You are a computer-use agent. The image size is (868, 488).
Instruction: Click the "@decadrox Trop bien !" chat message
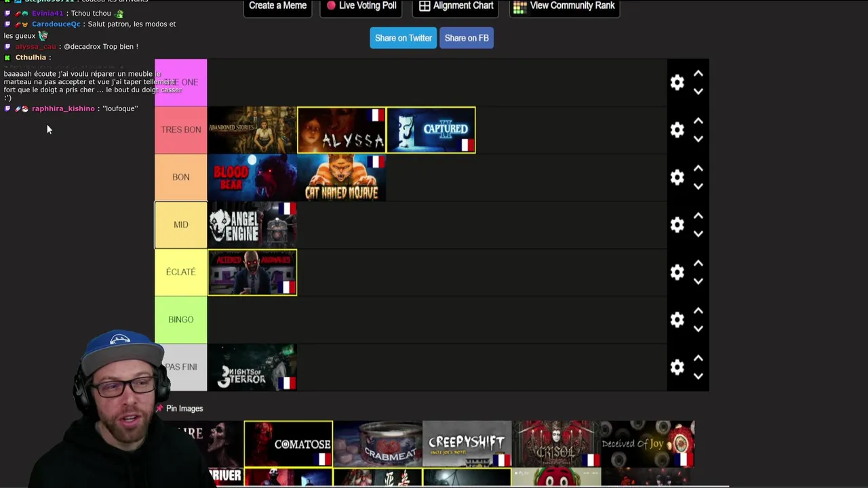pos(101,47)
